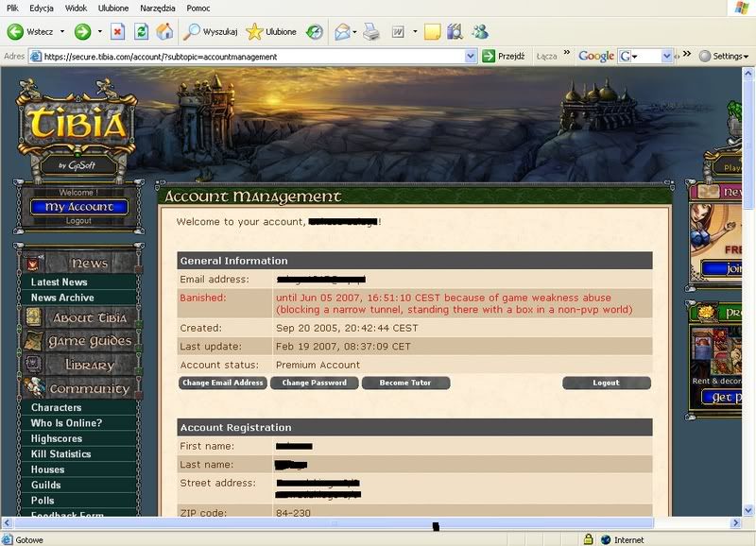
Task: Click the vertical scrollbar up arrow
Action: (748, 74)
